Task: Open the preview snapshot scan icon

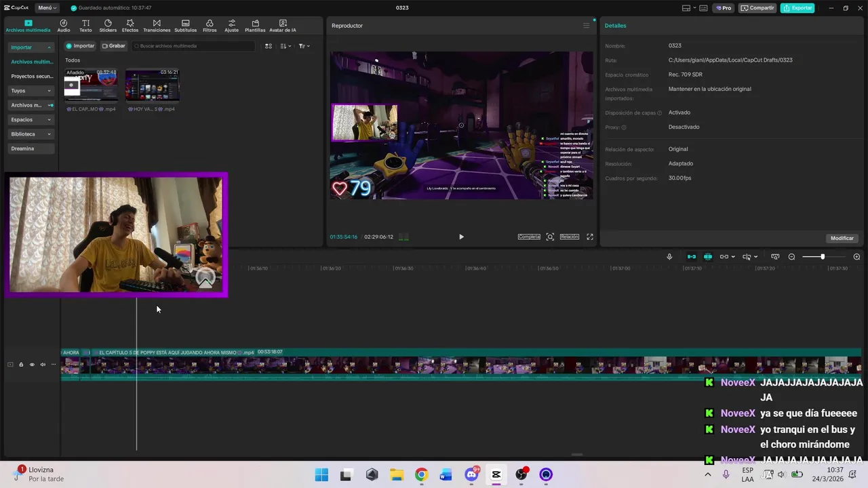Action: coord(550,237)
